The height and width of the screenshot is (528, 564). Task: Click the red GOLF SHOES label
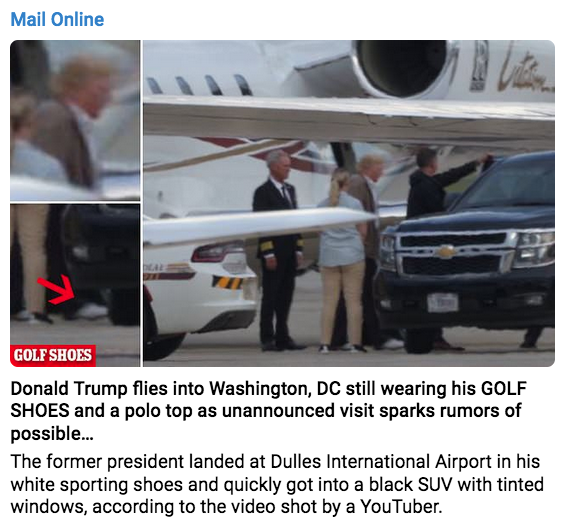click(53, 355)
